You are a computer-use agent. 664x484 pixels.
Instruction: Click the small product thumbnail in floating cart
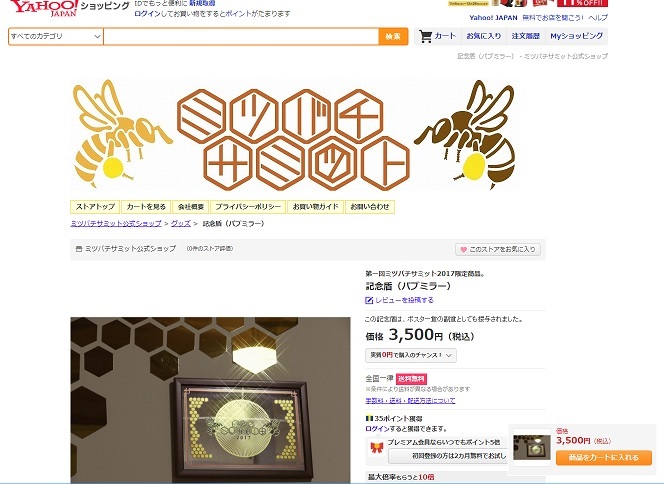tap(532, 447)
